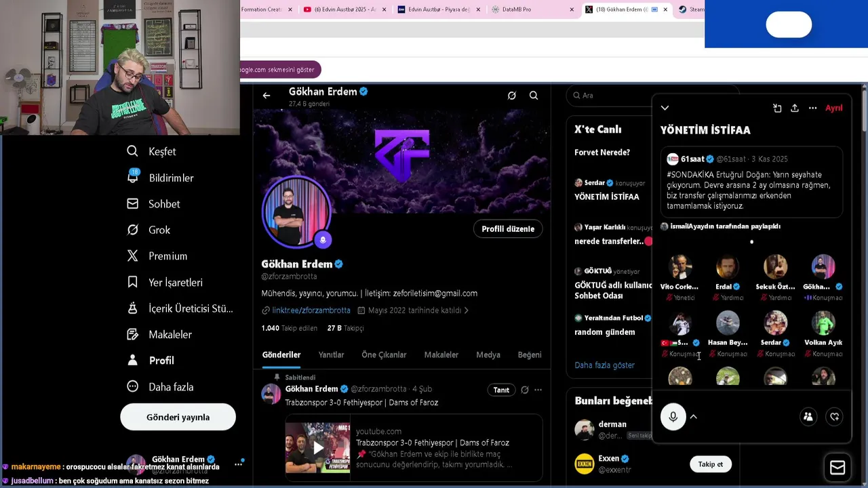Open Yer İşaretleri bookmark icon

pos(133,282)
